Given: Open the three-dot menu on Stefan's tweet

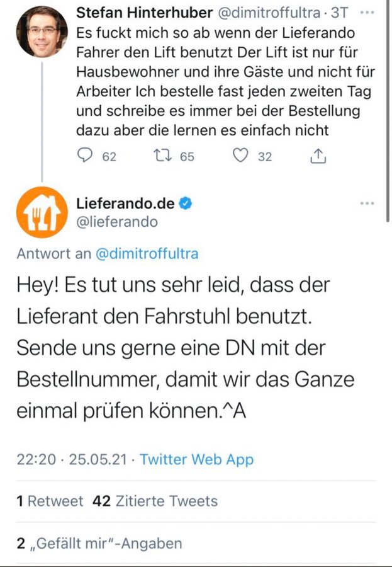Looking at the screenshot, I should click(367, 13).
